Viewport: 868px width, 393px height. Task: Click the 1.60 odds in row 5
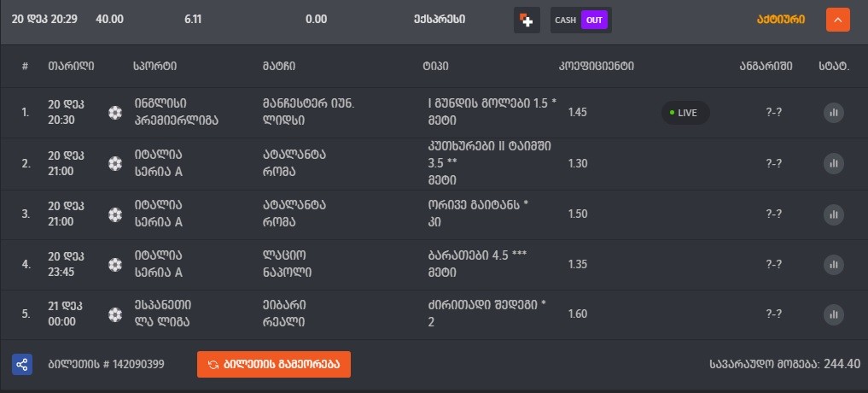pyautogui.click(x=577, y=314)
